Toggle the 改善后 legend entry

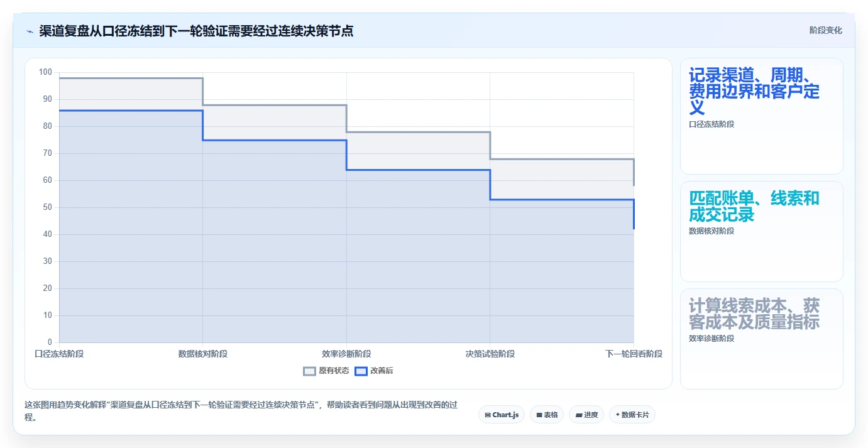pos(374,371)
